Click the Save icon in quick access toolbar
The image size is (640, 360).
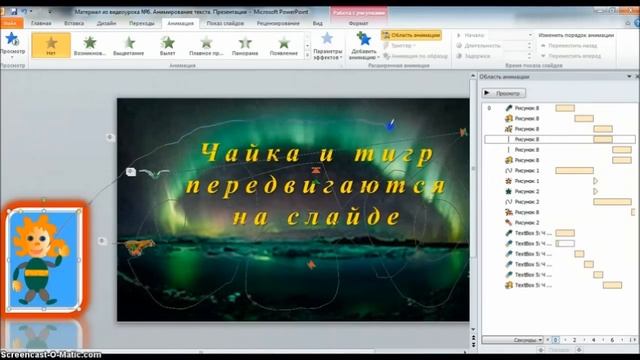click(13, 11)
